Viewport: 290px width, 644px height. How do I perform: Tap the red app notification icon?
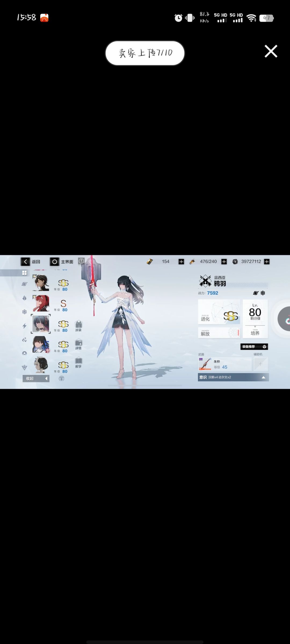(x=44, y=18)
